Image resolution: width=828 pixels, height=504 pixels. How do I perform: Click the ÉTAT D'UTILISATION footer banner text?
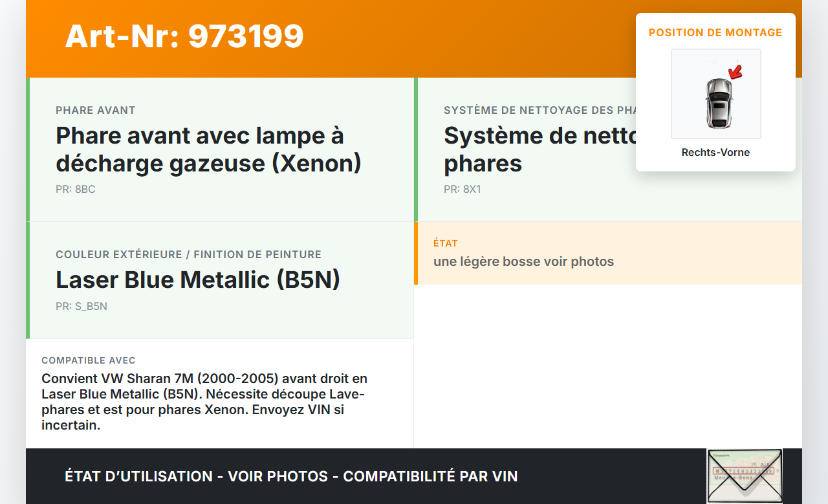[x=291, y=477]
